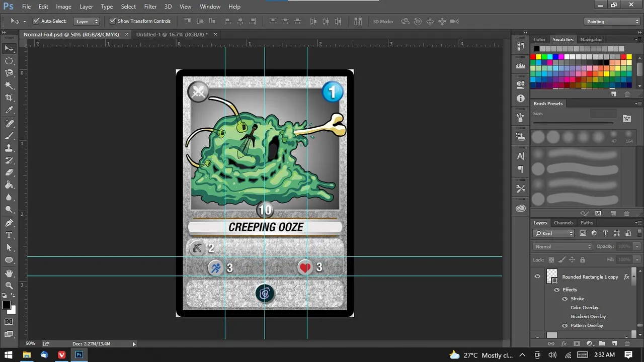The width and height of the screenshot is (644, 362).
Task: Toggle visibility of Pattern Overlay effect
Action: coord(565,325)
